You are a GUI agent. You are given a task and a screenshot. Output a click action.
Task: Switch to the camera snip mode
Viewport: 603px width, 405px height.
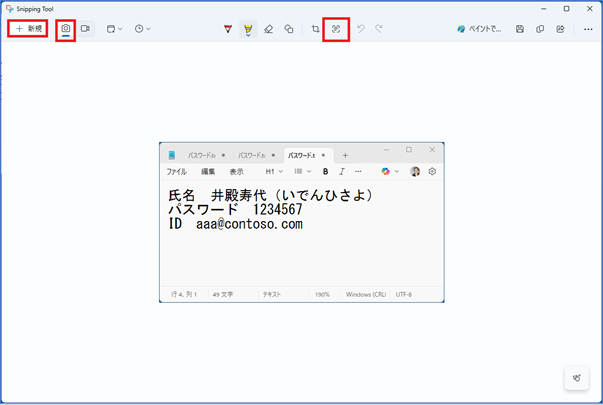pos(66,29)
